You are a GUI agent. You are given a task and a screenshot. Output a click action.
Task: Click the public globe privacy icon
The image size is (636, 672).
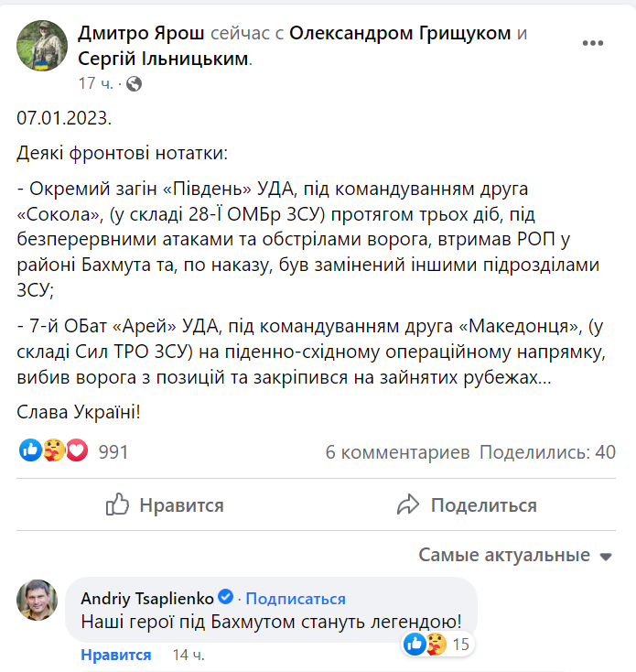134,83
